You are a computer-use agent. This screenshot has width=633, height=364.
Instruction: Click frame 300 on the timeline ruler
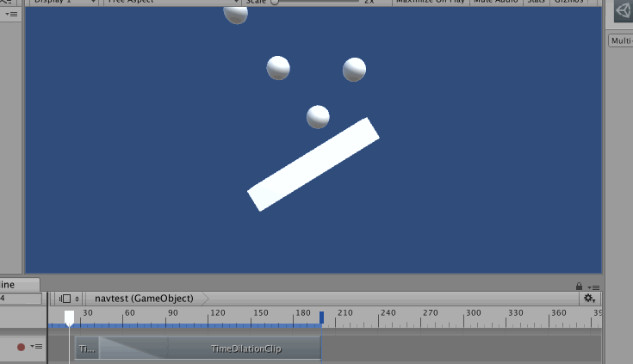pyautogui.click(x=474, y=312)
